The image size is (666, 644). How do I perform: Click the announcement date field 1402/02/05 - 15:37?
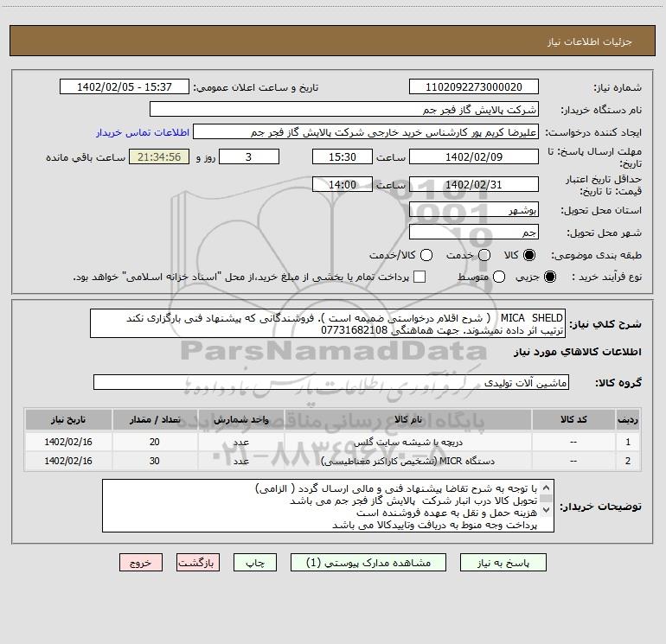click(x=125, y=87)
